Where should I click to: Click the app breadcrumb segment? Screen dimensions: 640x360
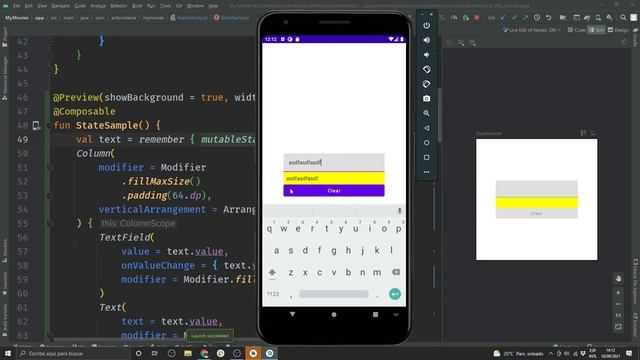pyautogui.click(x=39, y=18)
